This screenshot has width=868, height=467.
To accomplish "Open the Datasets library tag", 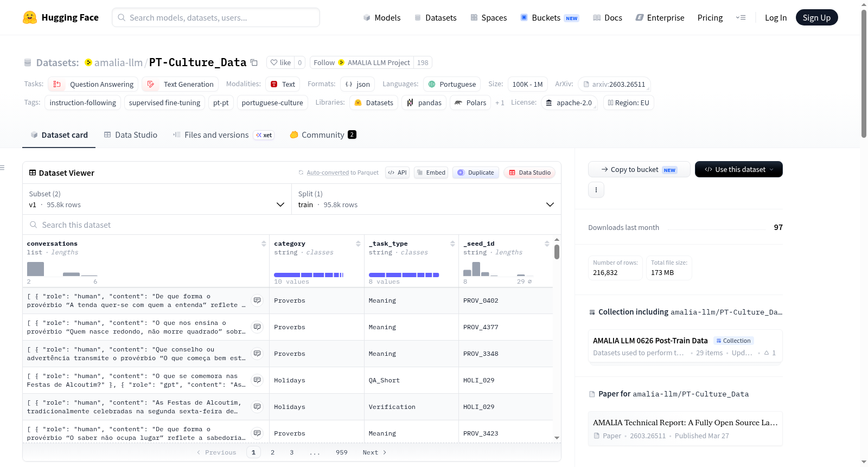I will (x=373, y=103).
